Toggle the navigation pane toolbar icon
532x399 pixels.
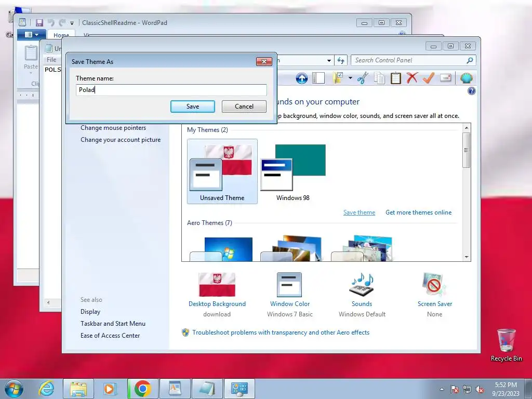click(318, 78)
